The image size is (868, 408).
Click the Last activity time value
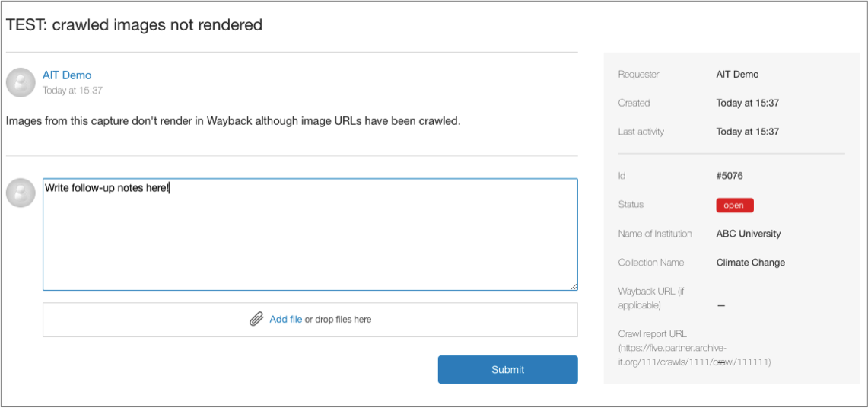(747, 132)
